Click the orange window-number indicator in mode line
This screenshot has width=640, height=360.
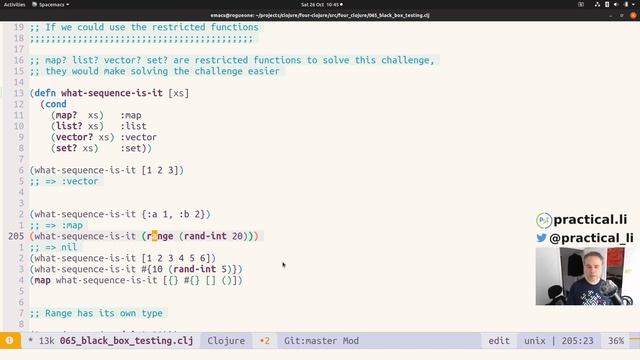click(10, 340)
